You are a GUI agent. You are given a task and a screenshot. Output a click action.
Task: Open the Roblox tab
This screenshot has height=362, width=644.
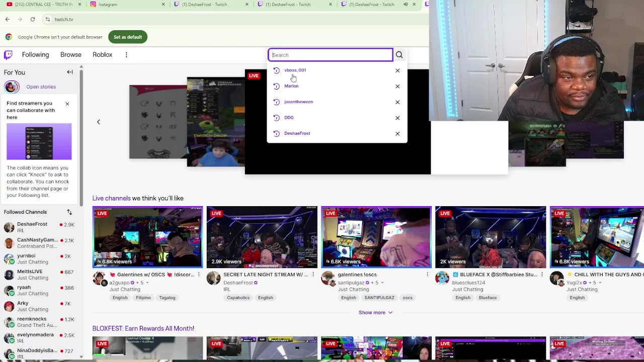click(103, 54)
